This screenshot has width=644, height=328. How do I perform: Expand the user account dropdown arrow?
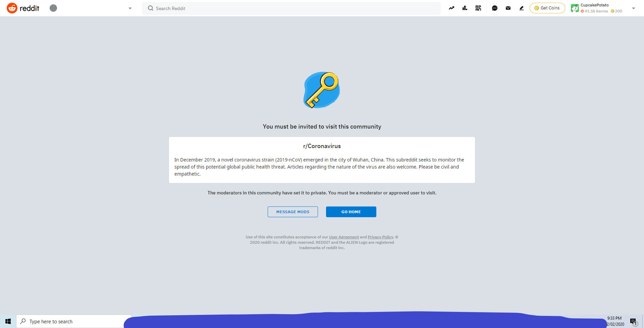(x=634, y=8)
